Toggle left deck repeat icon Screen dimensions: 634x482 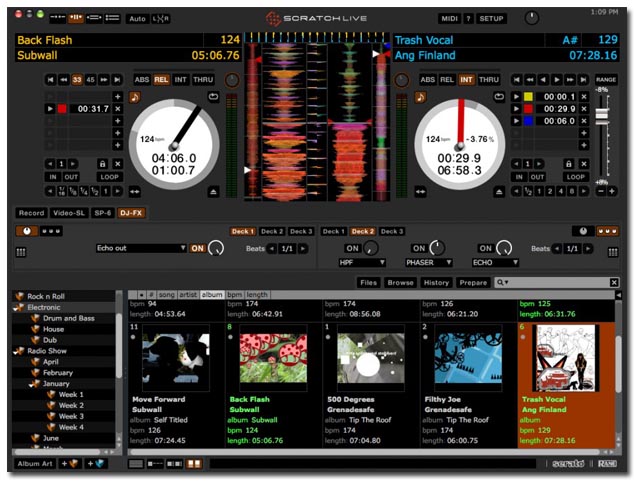click(x=213, y=97)
